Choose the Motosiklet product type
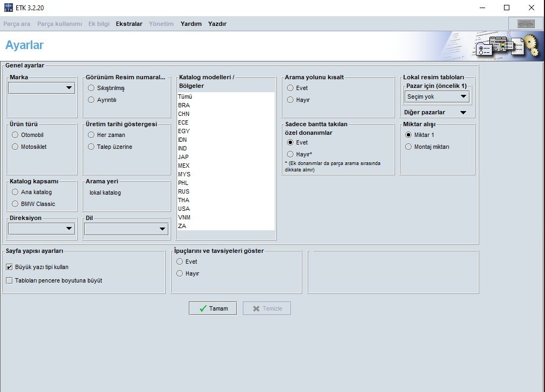545x392 pixels. point(15,147)
